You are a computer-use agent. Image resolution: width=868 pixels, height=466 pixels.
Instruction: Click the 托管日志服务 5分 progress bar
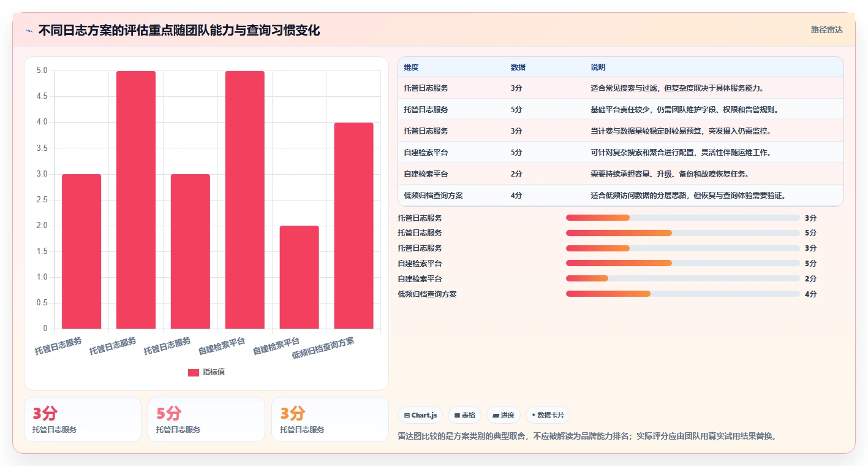pos(682,233)
